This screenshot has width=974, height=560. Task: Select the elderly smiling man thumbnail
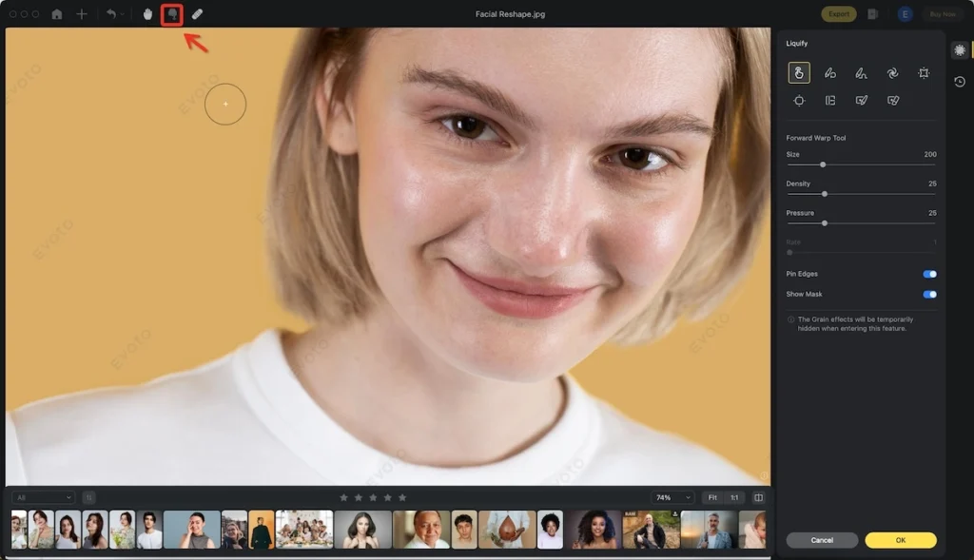tap(421, 530)
